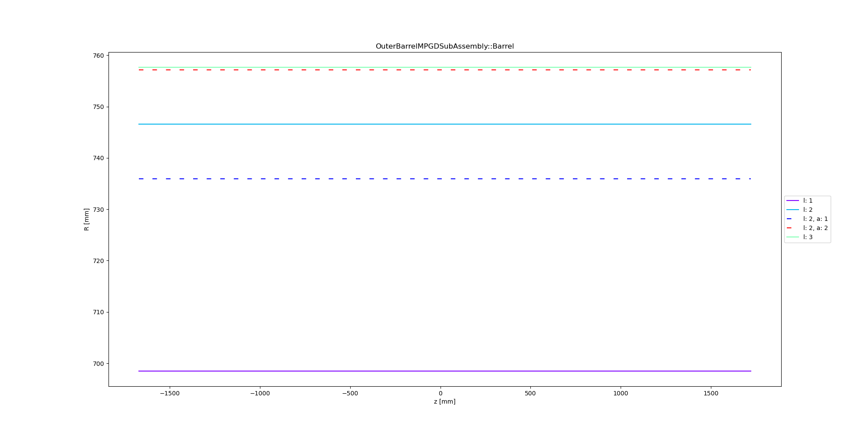Click the 'R [mm]' y-axis label
This screenshot has width=868, height=434.
[x=86, y=219]
